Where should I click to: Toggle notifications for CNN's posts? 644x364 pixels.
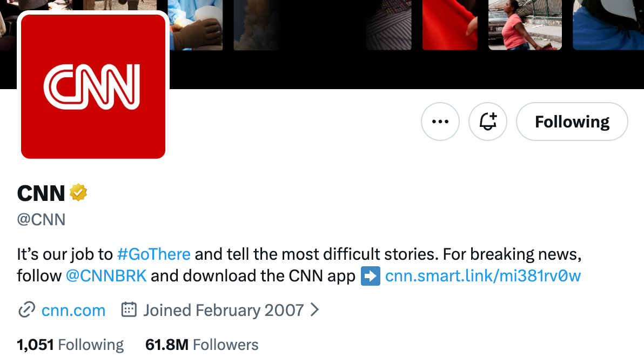coord(487,122)
